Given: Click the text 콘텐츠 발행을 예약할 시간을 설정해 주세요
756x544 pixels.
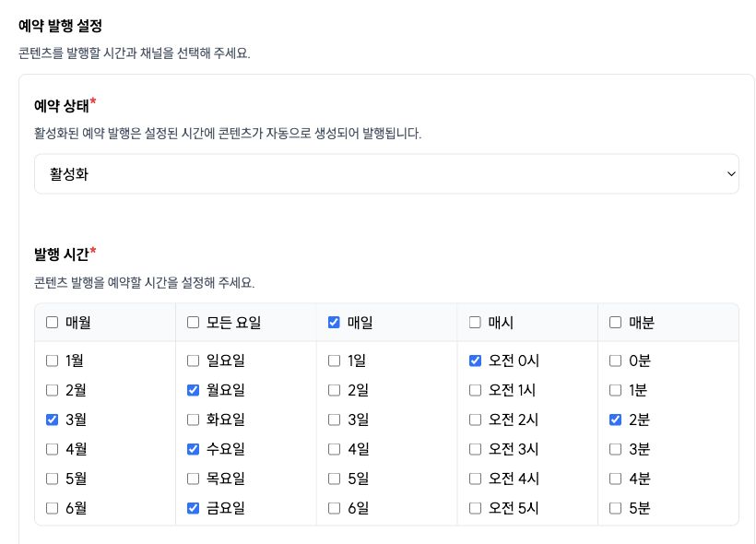Looking at the screenshot, I should tap(144, 283).
